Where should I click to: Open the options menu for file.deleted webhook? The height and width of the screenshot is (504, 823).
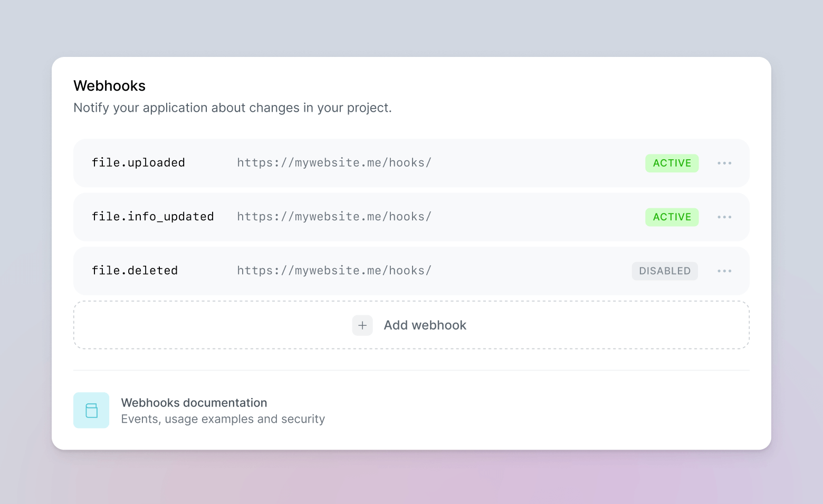coord(724,270)
